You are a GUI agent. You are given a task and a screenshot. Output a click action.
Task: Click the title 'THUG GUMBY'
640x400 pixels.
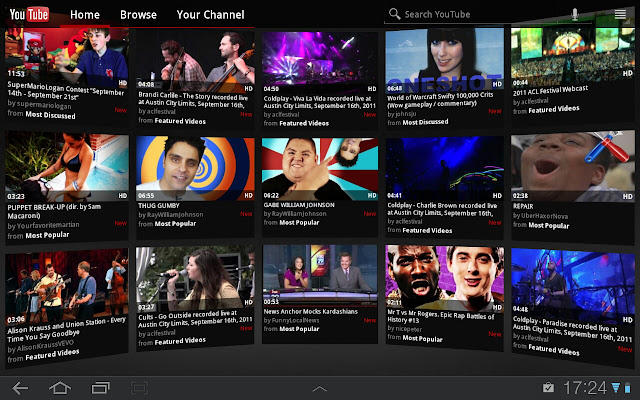tap(159, 206)
